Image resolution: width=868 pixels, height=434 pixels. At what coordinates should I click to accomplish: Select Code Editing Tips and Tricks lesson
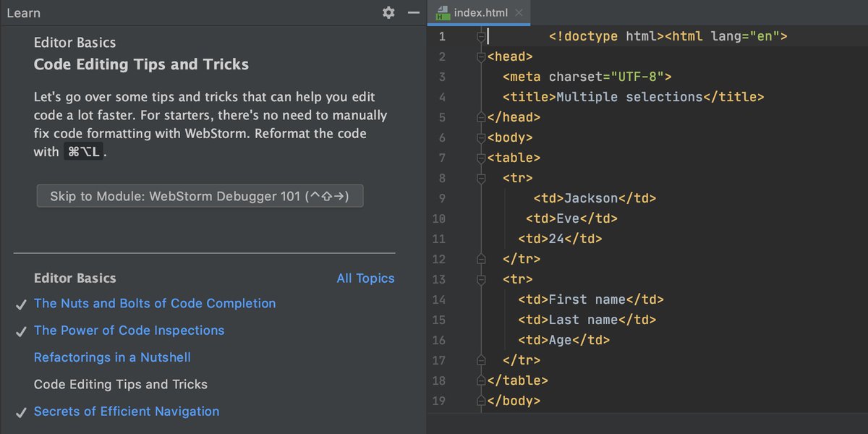[121, 384]
